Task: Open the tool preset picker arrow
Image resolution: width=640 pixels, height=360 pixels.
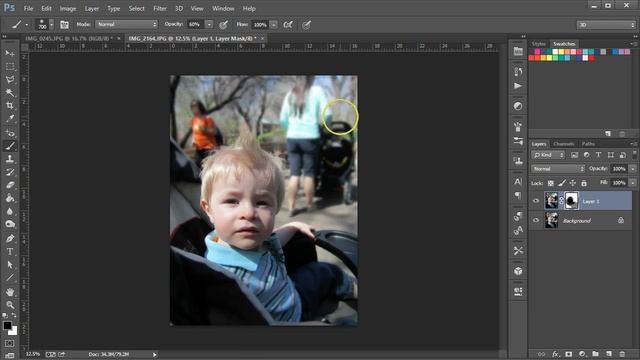Action: (27, 24)
